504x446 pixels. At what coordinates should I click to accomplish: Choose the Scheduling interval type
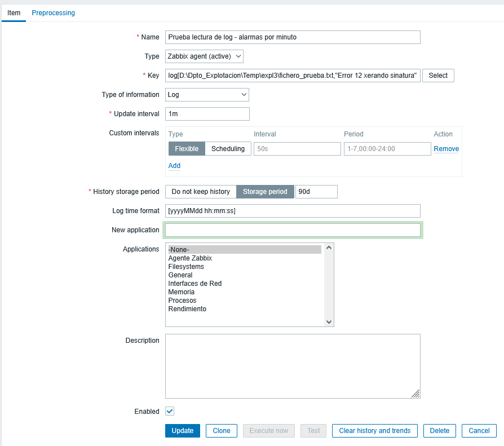(228, 149)
